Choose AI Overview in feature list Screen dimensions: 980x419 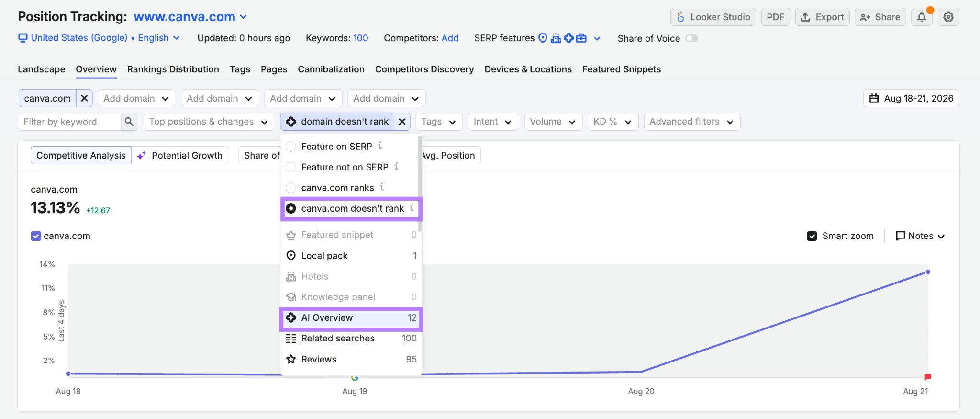pyautogui.click(x=351, y=318)
